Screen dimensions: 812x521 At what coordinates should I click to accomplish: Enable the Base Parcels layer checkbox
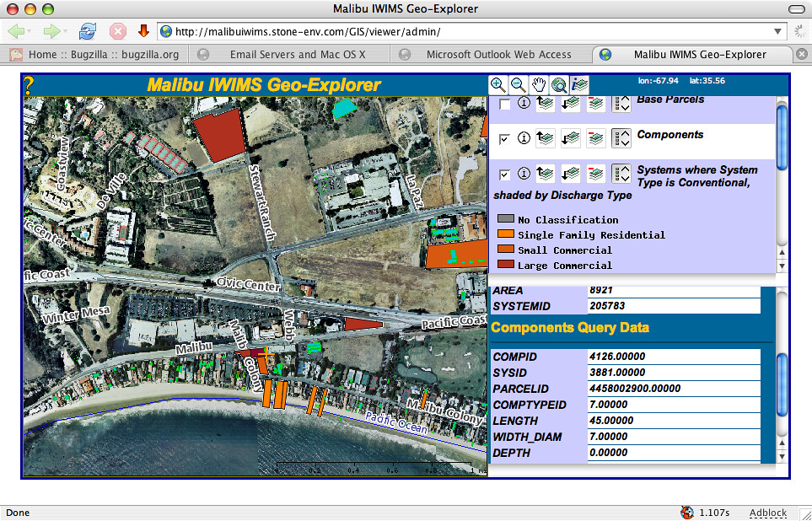click(504, 105)
